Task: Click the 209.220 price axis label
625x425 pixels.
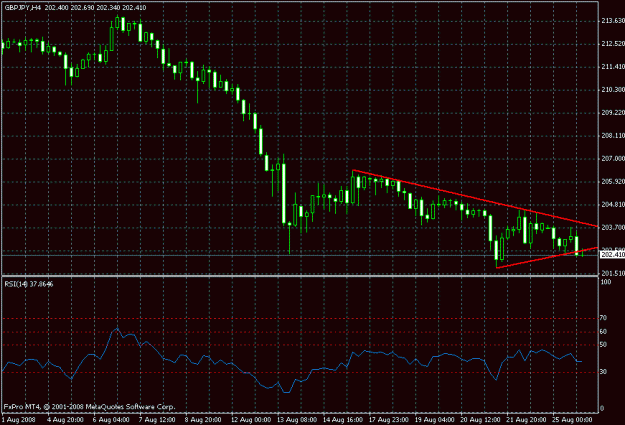Action: (613, 113)
